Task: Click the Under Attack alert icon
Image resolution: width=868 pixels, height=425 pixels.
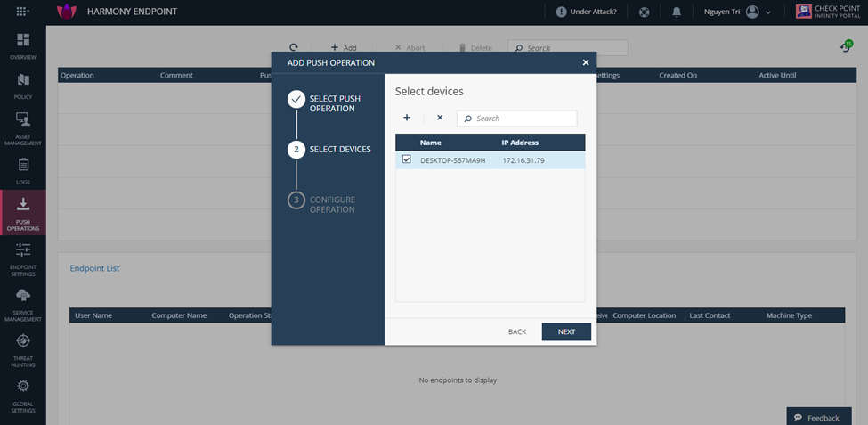Action: point(562,12)
